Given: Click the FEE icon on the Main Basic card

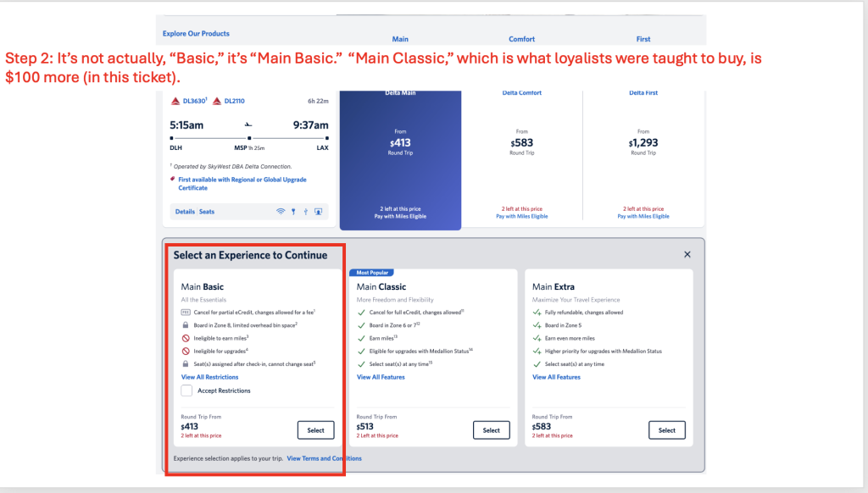Looking at the screenshot, I should tap(186, 312).
